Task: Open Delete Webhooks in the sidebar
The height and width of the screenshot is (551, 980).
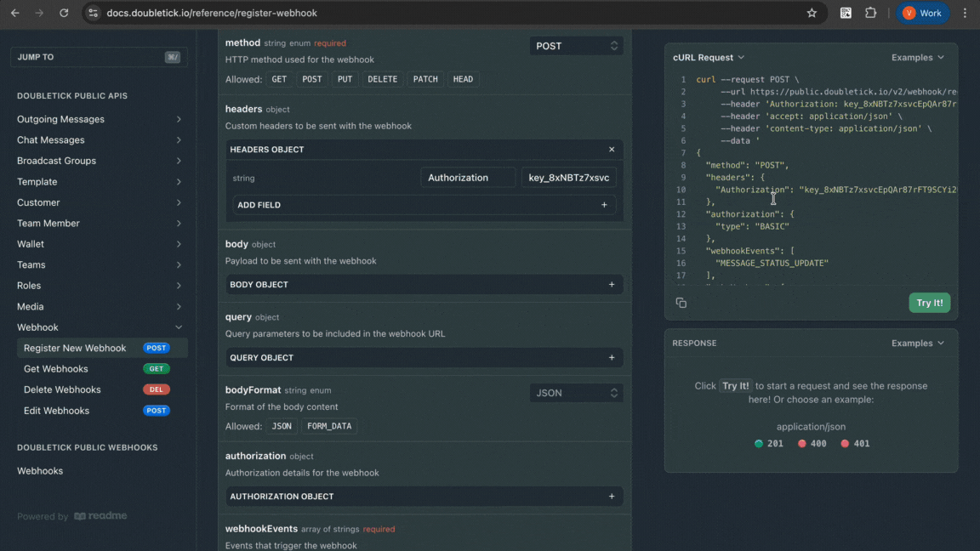Action: pos(62,389)
